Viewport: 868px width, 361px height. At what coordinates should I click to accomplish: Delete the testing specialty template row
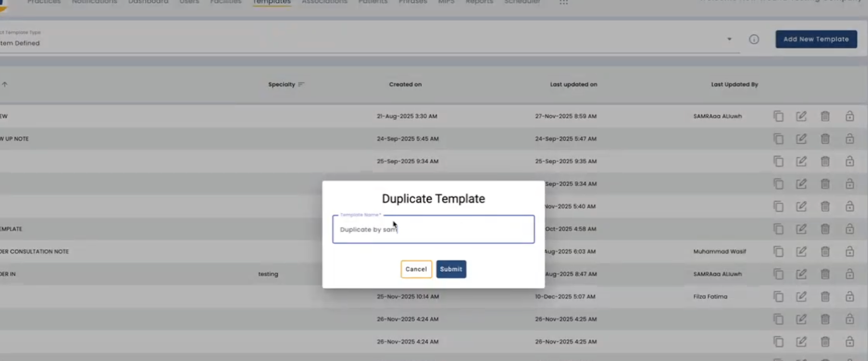pos(825,274)
